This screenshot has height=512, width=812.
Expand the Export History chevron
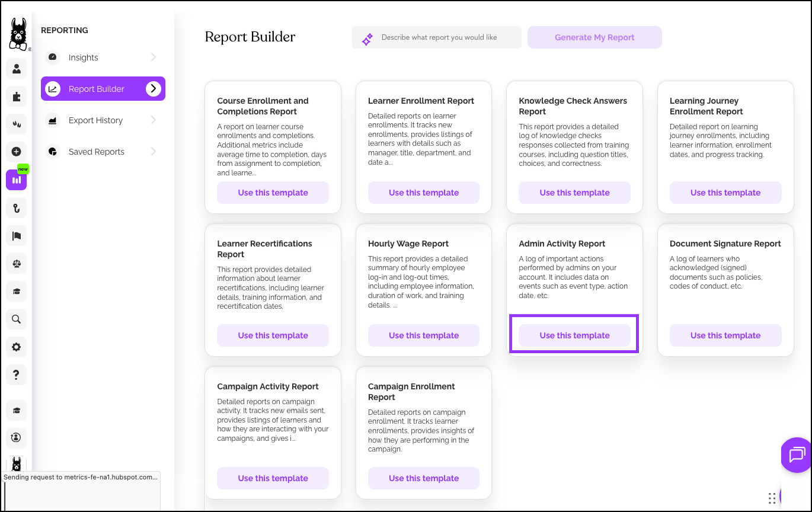click(154, 120)
